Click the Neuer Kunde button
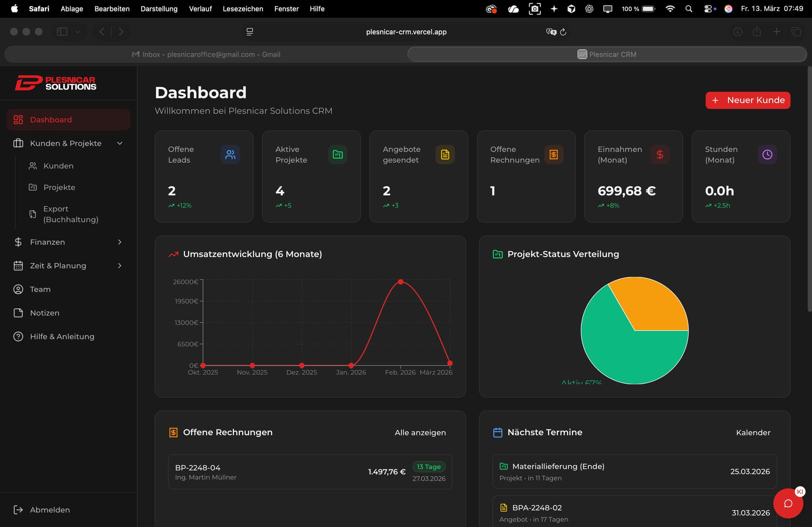Image resolution: width=812 pixels, height=527 pixels. pos(747,100)
